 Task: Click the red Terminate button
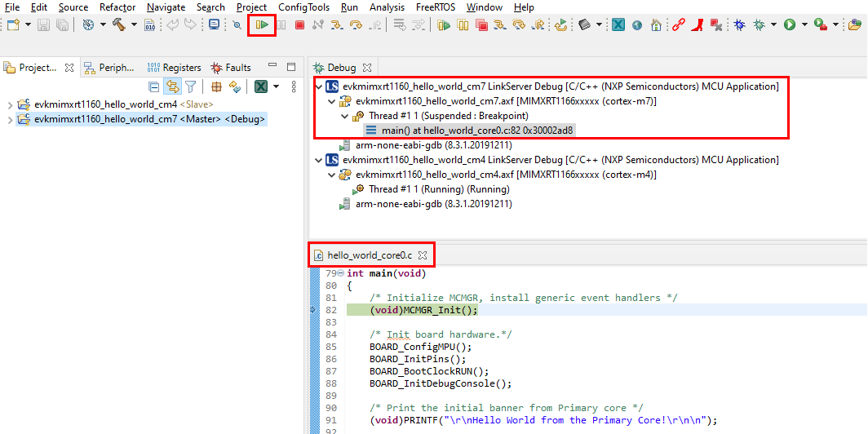[299, 25]
